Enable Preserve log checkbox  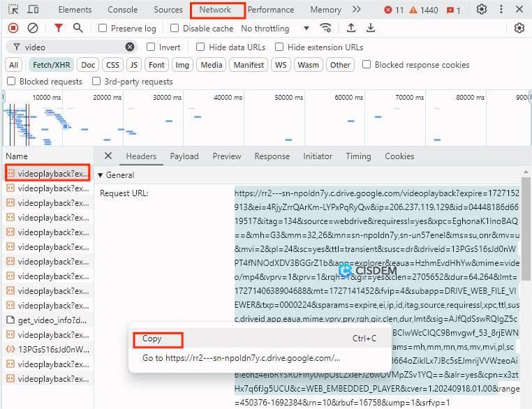103,28
